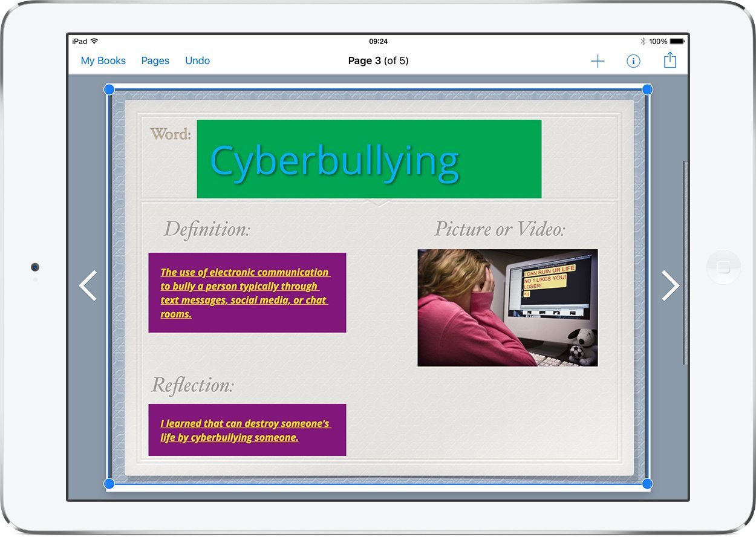Tap the clock in the status bar
This screenshot has height=537, width=756.
pyautogui.click(x=378, y=41)
